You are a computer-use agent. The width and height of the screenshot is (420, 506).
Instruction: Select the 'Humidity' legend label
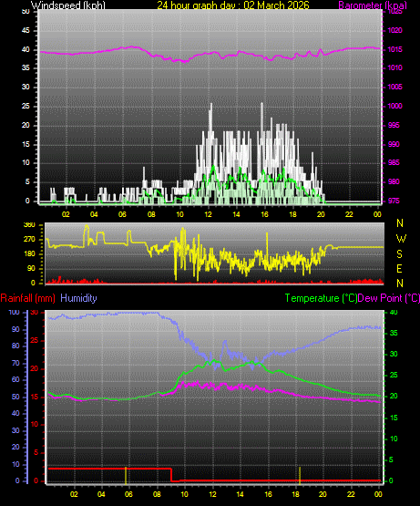78,298
